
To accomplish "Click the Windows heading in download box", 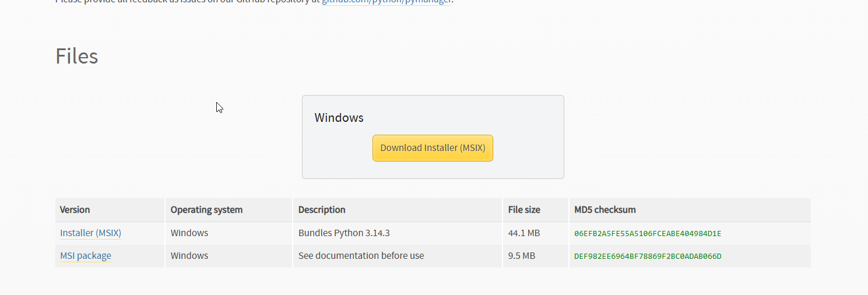I will pos(339,118).
